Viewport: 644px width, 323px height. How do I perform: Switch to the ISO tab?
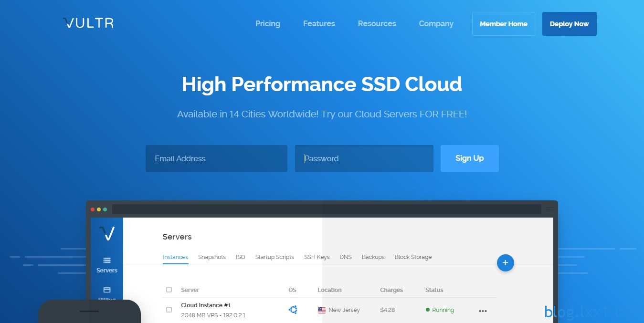coord(241,257)
